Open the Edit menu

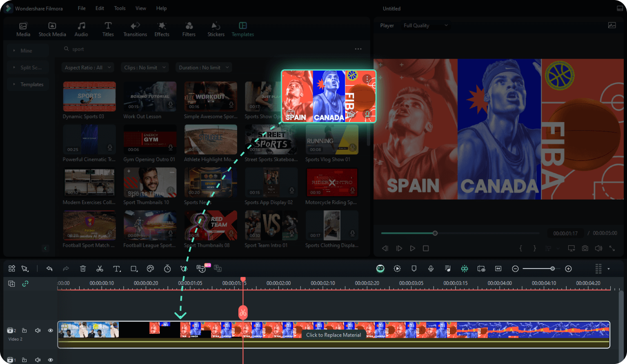click(x=100, y=8)
